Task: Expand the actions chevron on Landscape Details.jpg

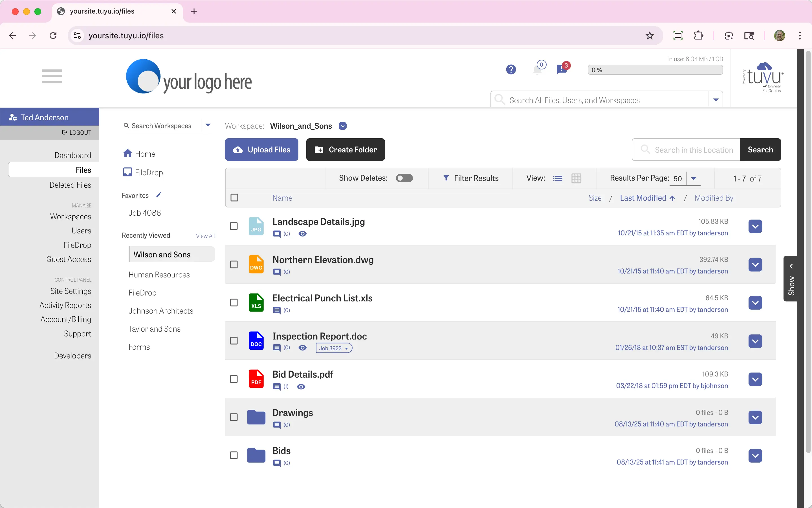Action: [755, 226]
